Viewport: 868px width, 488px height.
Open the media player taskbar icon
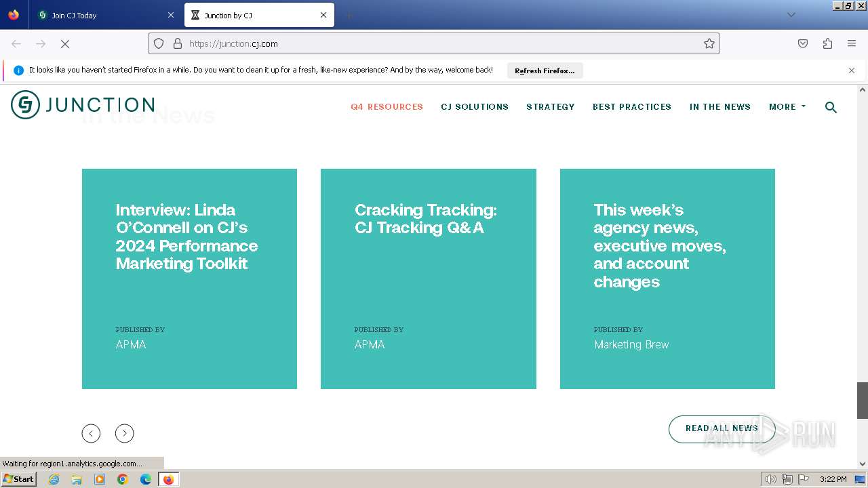[100, 479]
